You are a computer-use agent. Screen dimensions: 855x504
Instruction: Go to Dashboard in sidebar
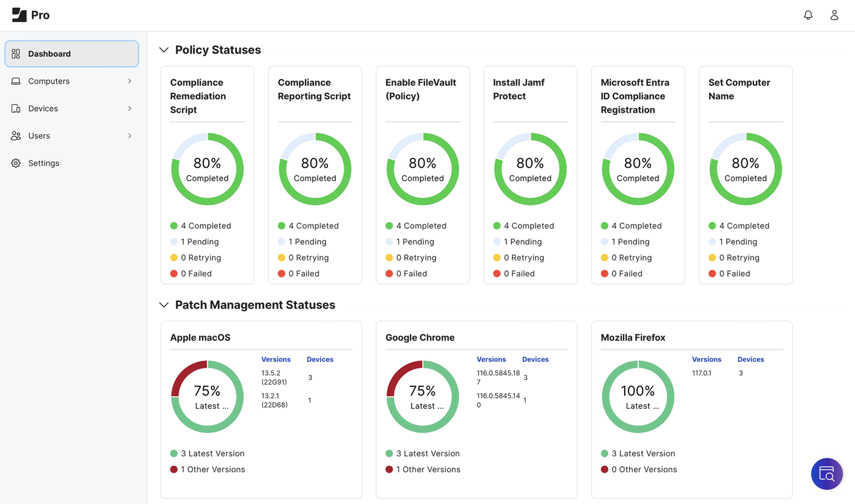pyautogui.click(x=72, y=54)
